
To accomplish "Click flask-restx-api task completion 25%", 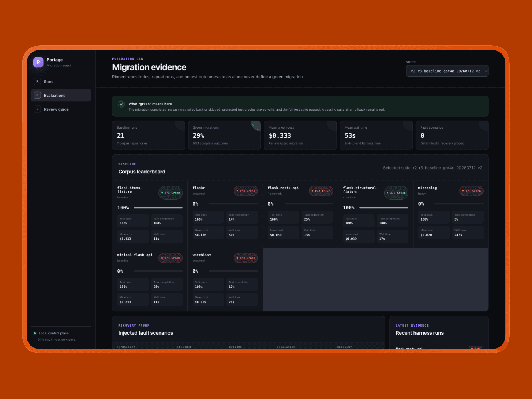I will [317, 217].
